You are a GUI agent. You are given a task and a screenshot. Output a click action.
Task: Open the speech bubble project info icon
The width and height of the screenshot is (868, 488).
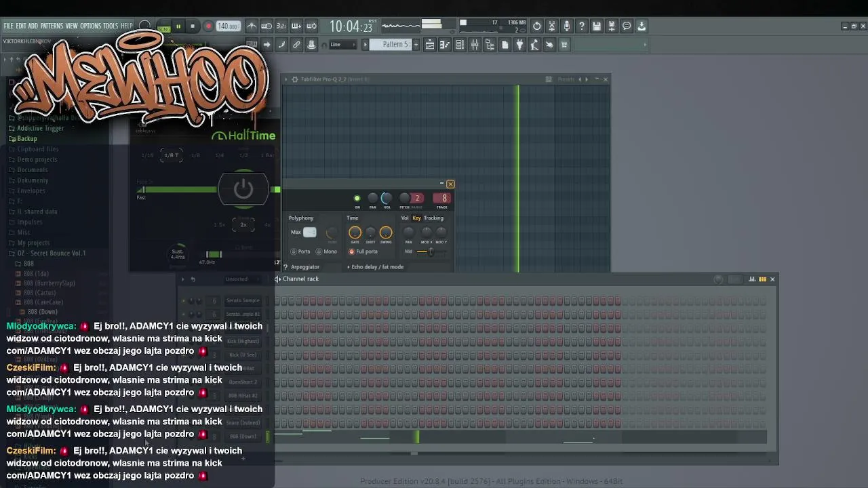627,26
